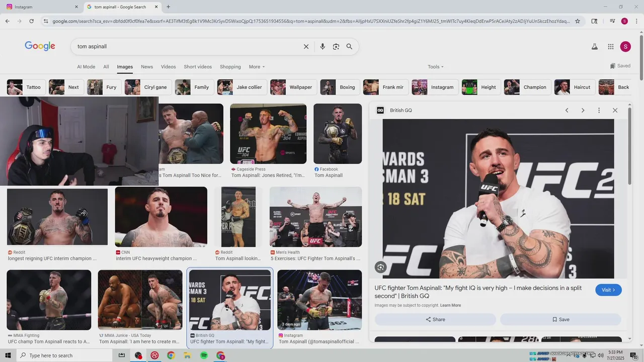Screen dimensions: 644x362
Task: Open Search Labs flask icon
Action: click(594, 46)
